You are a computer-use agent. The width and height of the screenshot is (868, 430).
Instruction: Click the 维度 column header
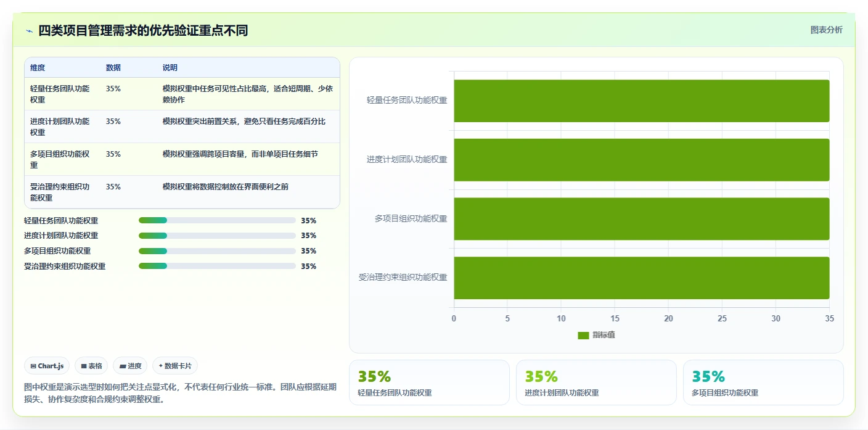38,68
